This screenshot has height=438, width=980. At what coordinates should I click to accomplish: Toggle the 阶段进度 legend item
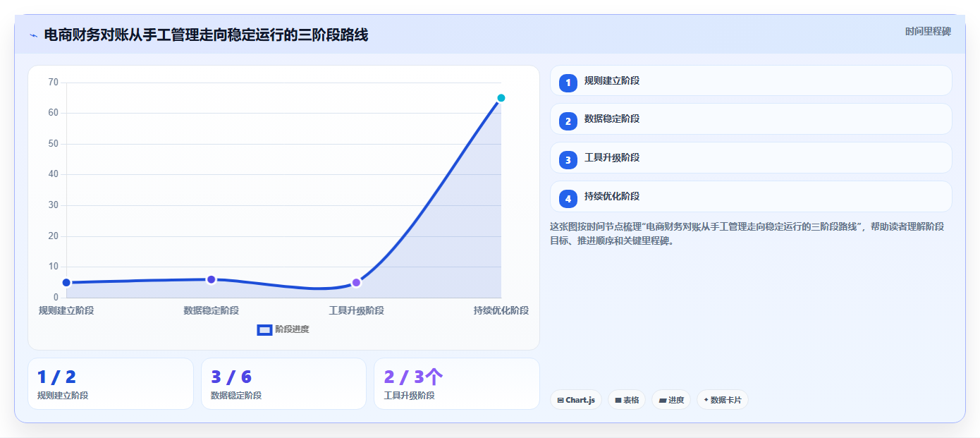(x=283, y=329)
